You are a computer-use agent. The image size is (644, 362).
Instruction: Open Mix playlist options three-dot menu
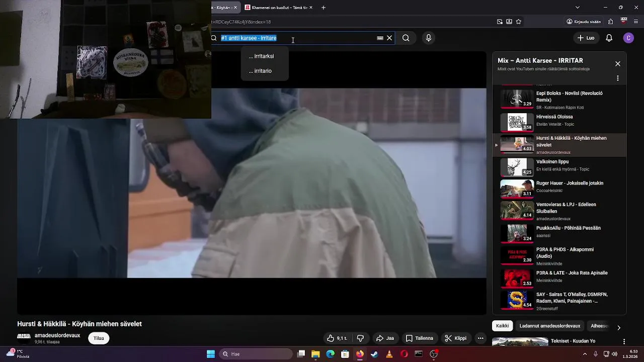[x=618, y=78]
